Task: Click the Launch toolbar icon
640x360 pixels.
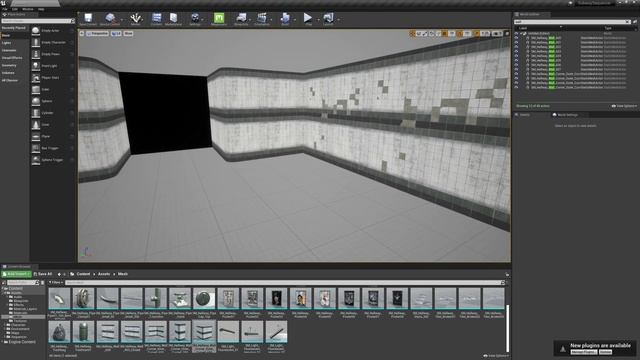Action: pyautogui.click(x=329, y=18)
